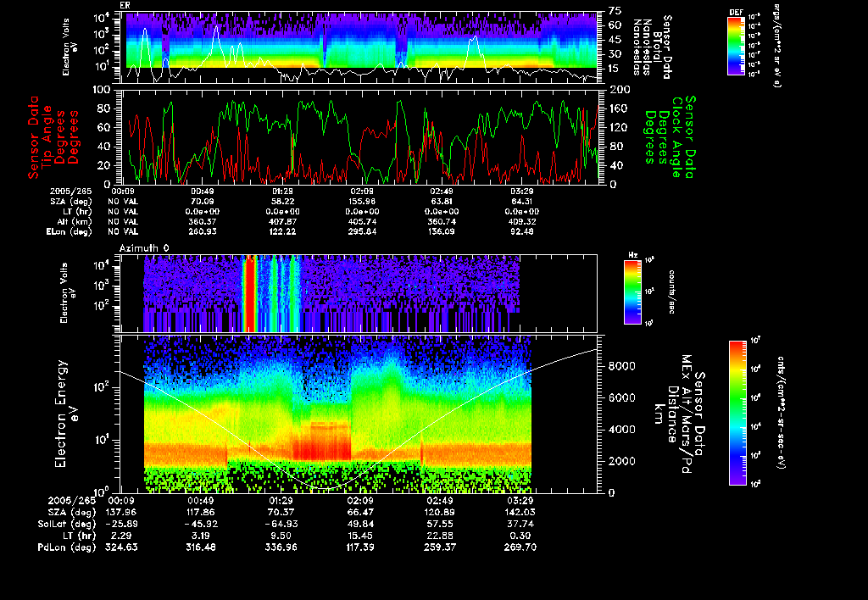Click the red vertical band in Azimuth 0 panel
Screen dimensions: 868x600
(x=249, y=293)
